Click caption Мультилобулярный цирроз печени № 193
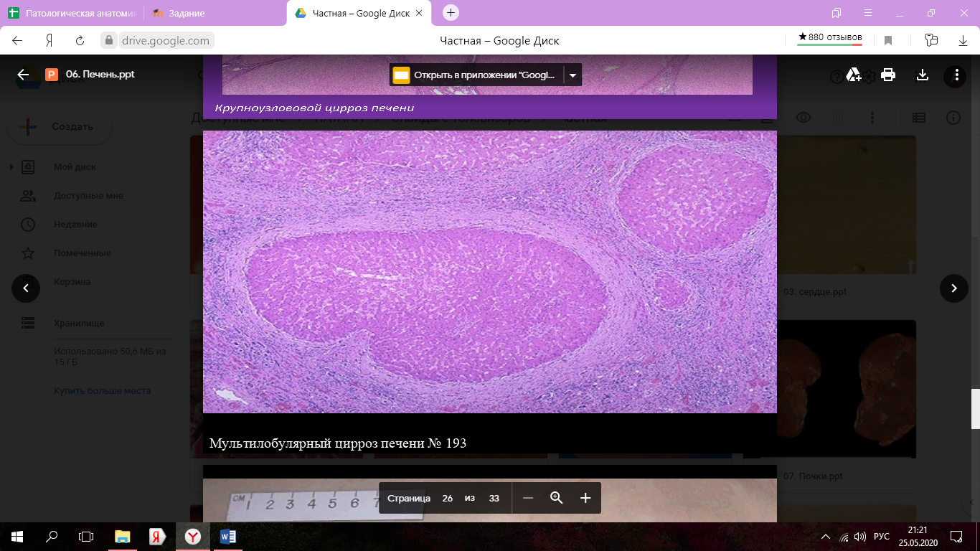Image resolution: width=980 pixels, height=551 pixels. [x=338, y=443]
